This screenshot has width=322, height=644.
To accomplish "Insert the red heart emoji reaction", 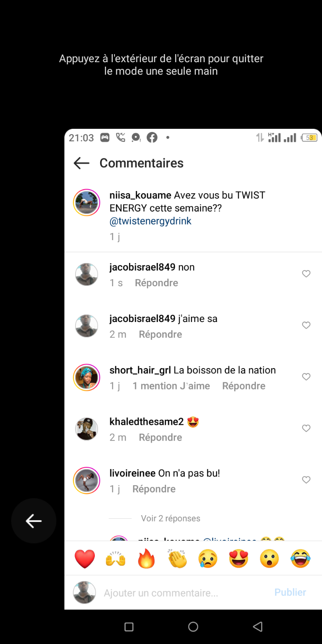I will tap(85, 559).
